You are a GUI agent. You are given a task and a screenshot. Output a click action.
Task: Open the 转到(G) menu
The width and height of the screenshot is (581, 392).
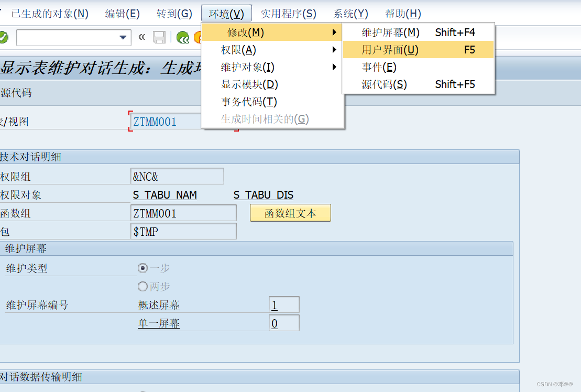tap(174, 14)
